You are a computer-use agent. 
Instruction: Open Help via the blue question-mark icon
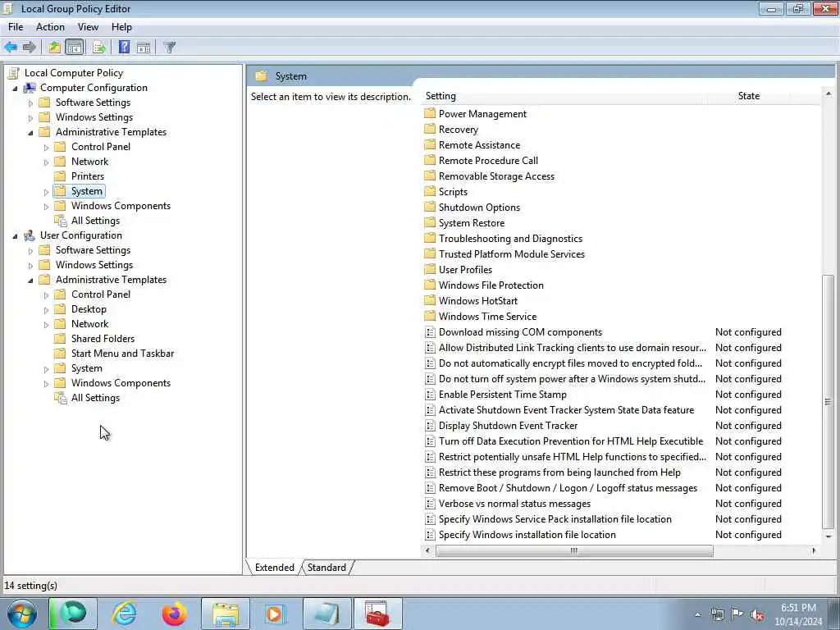124,47
